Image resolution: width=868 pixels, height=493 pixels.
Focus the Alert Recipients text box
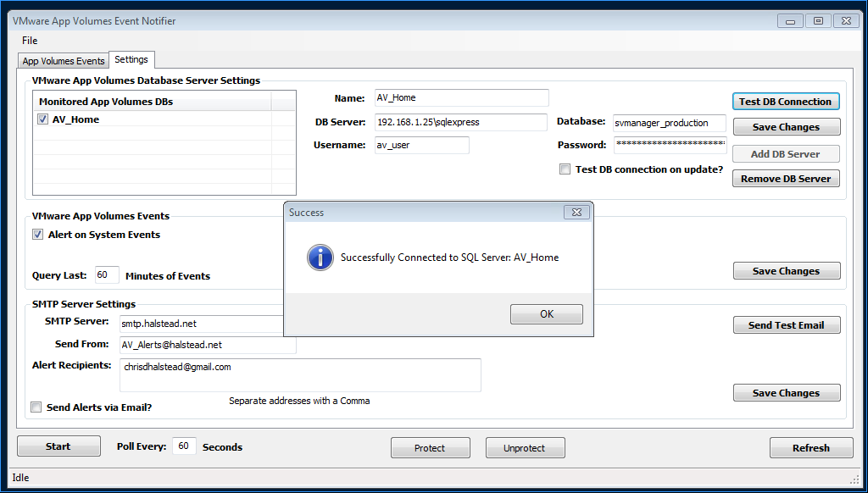point(300,374)
